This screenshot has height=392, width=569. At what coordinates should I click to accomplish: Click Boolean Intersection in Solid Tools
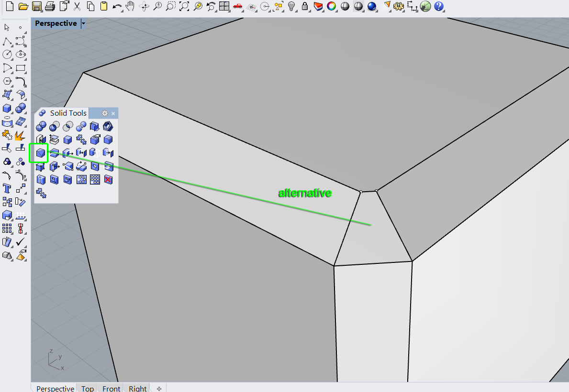pyautogui.click(x=68, y=126)
